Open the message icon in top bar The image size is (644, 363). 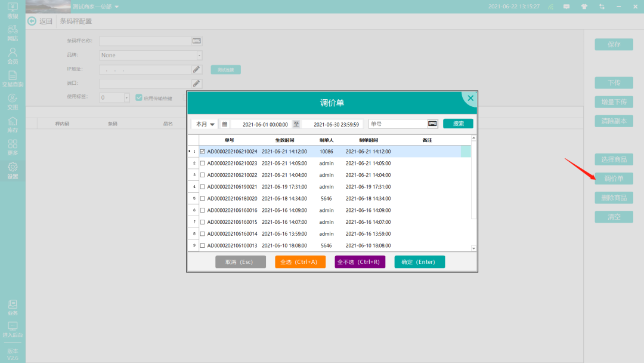tap(566, 7)
